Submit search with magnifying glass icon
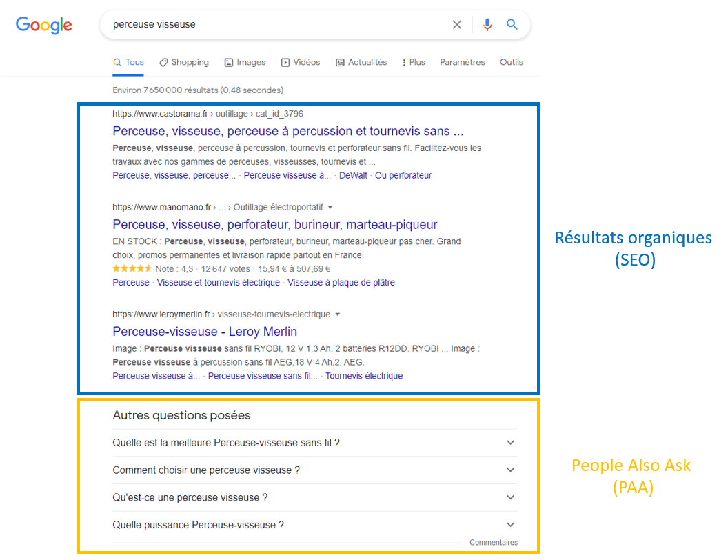This screenshot has height=560, width=728. 512,24
